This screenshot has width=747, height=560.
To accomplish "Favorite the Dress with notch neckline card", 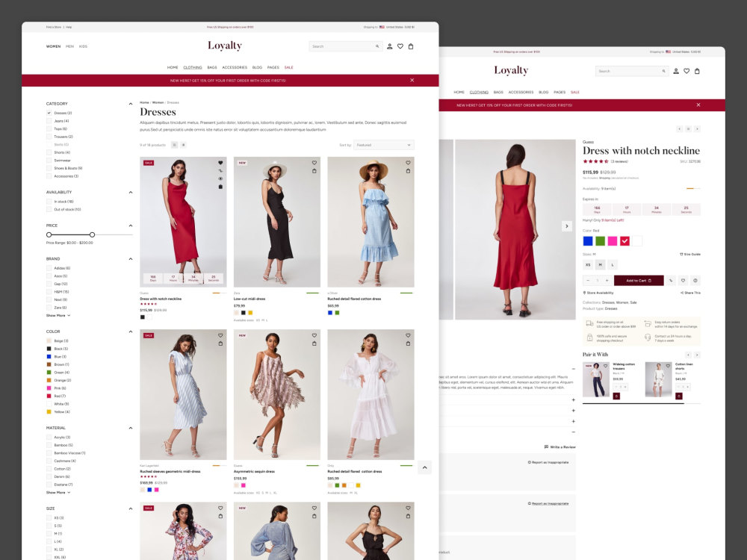I will pos(220,163).
